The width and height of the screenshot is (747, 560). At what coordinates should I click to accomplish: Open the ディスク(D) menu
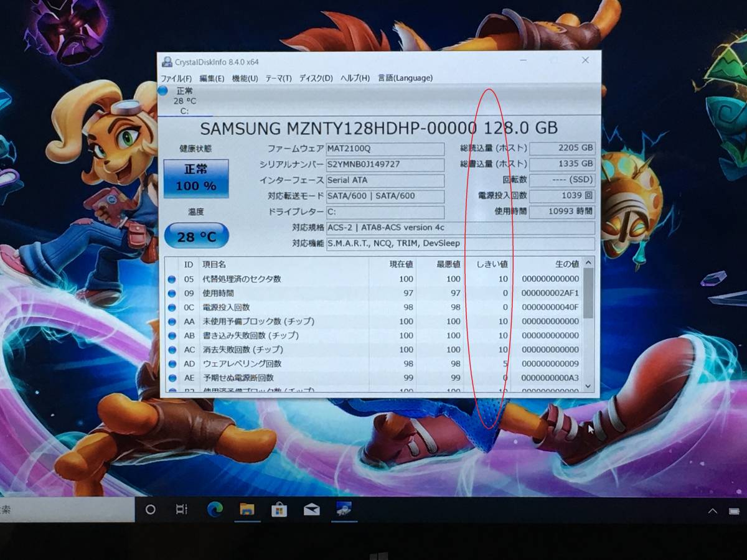pyautogui.click(x=316, y=78)
